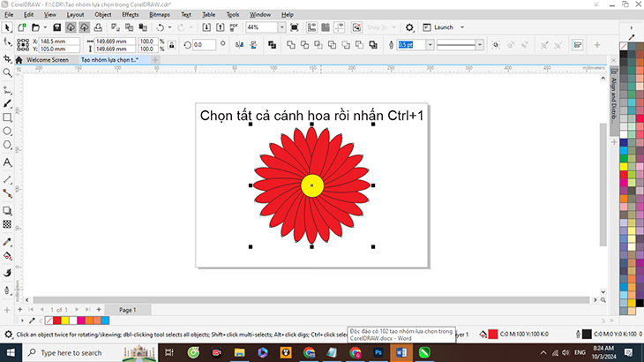Image resolution: width=644 pixels, height=362 pixels.
Task: Select the Transparency checkerboard tool
Action: pyautogui.click(x=7, y=224)
